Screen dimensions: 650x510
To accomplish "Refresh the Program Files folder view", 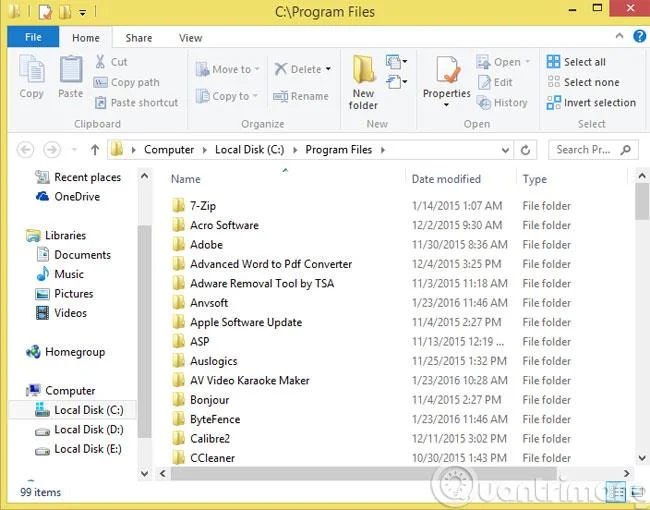I will click(x=525, y=150).
